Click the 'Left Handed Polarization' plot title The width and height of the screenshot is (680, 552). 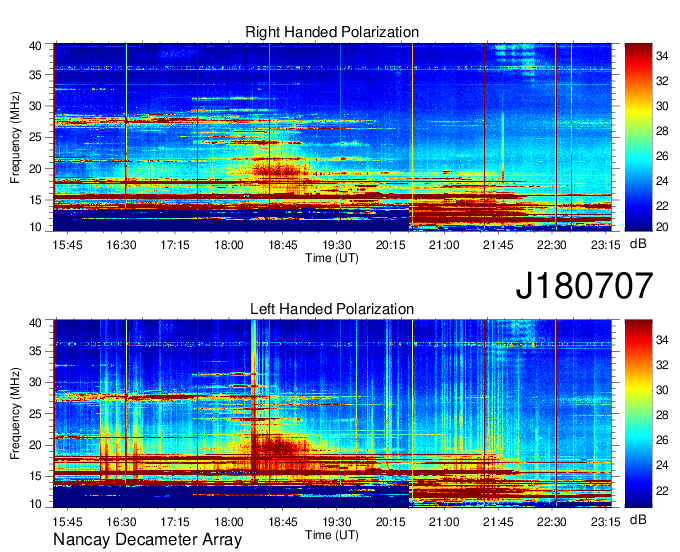coord(332,309)
